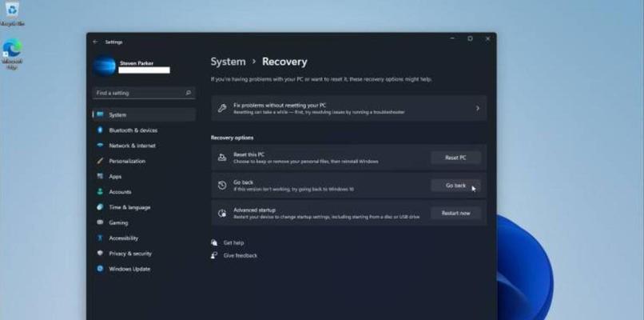Click the Apps icon in sidebar
This screenshot has height=320, width=644.
[x=100, y=177]
